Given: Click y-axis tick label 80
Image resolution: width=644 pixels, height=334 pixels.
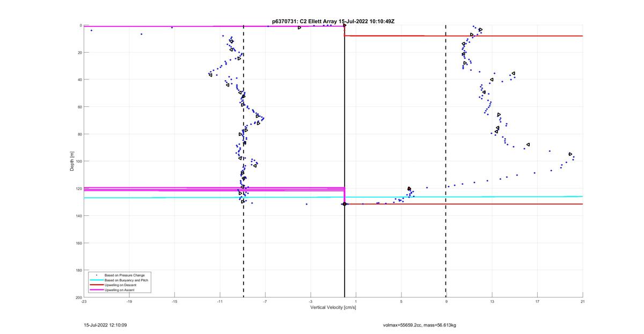Looking at the screenshot, I should tap(79, 134).
